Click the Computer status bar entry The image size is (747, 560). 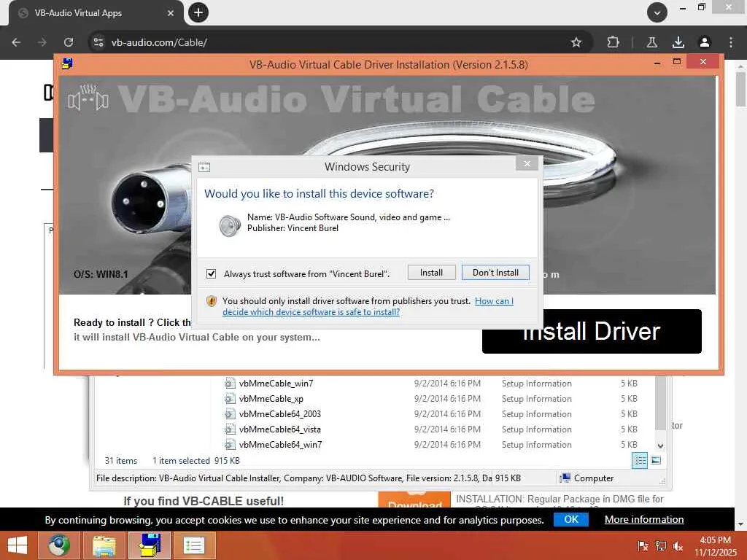(x=587, y=478)
